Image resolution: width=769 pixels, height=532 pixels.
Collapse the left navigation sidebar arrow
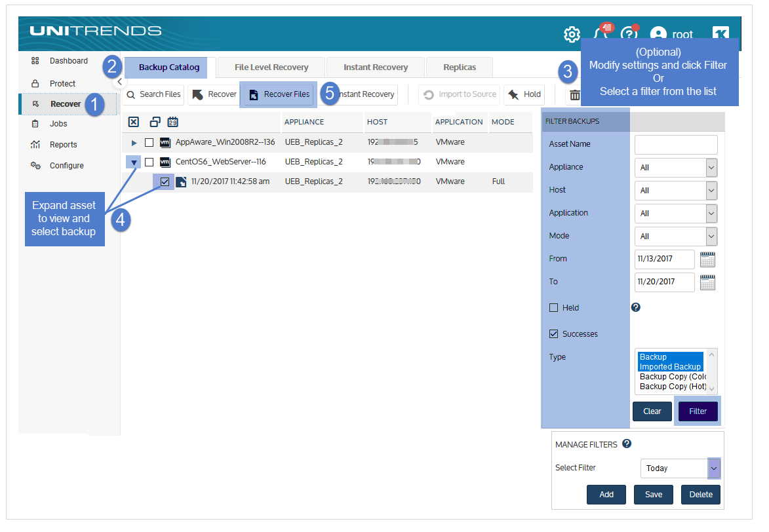(x=120, y=82)
